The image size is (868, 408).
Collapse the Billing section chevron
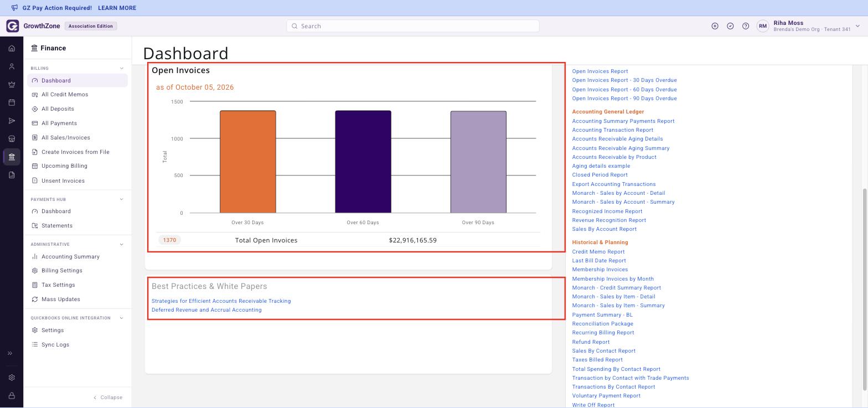pyautogui.click(x=122, y=68)
